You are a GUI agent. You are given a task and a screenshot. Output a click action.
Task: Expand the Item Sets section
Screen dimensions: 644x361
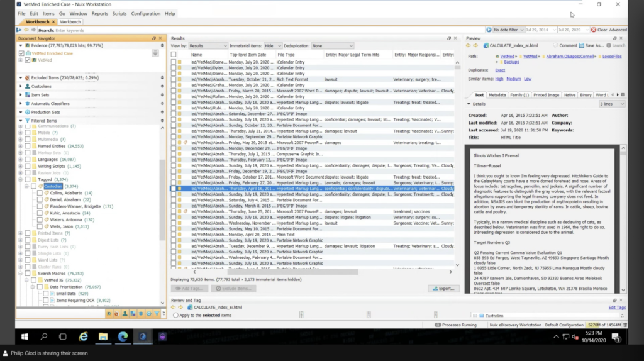coord(21,95)
